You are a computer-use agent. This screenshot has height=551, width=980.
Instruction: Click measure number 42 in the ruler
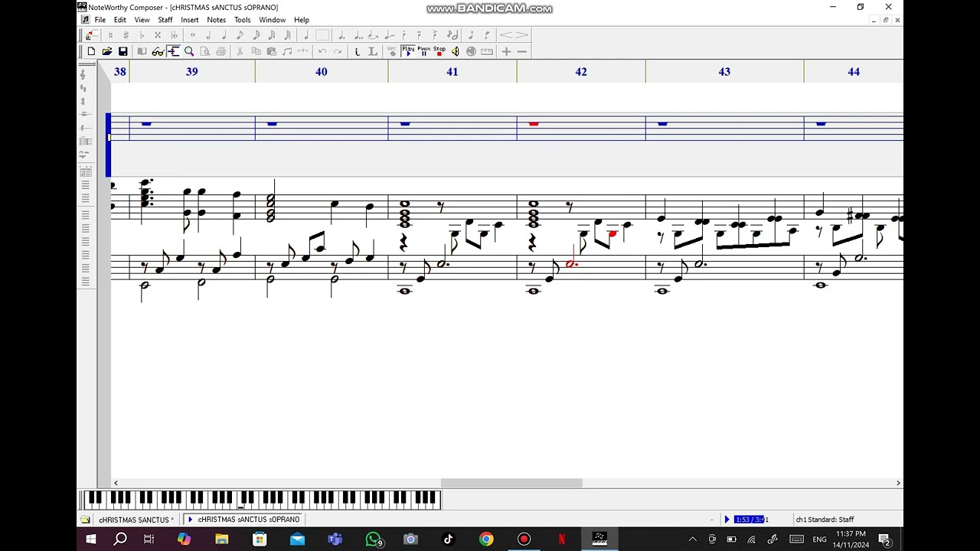coord(581,72)
